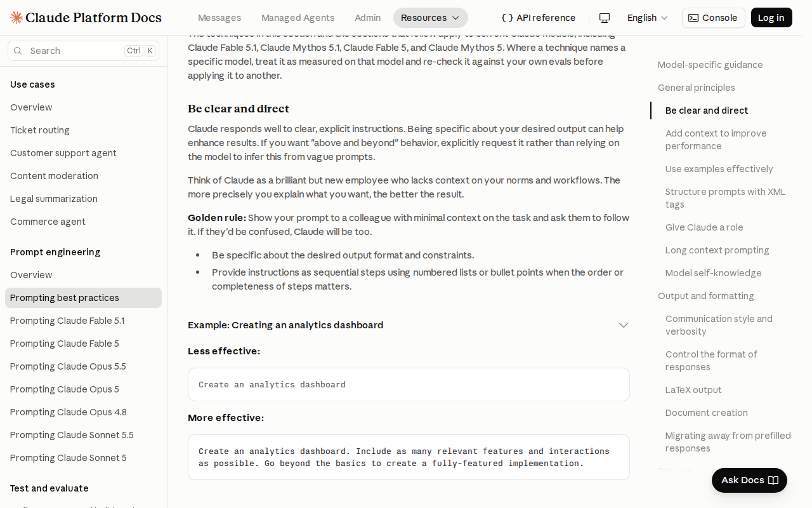Open Legal summarization page
Image resolution: width=812 pixels, height=508 pixels.
(x=83, y=199)
